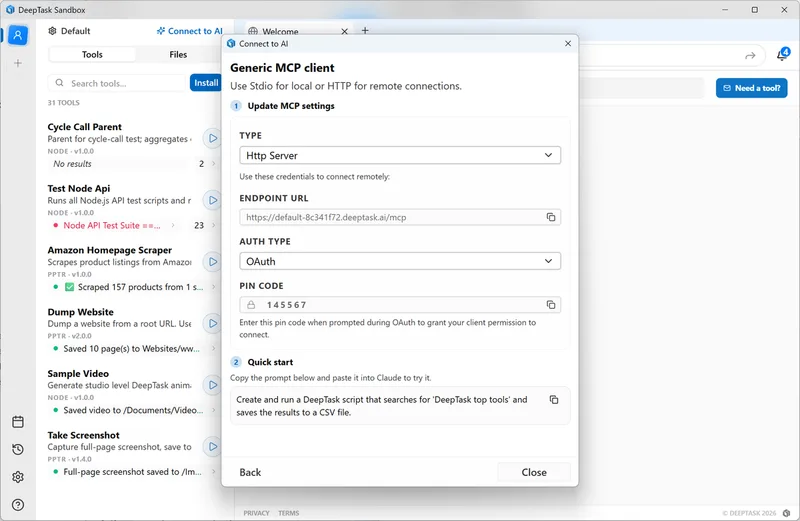Viewport: 800px width, 521px height.
Task: Copy the quick start prompt text
Action: click(x=554, y=400)
